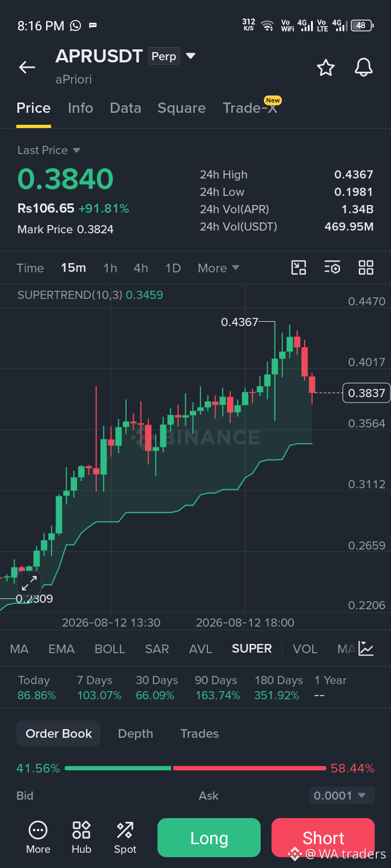The width and height of the screenshot is (391, 868).
Task: Open price alert bell icon
Action: click(x=364, y=68)
